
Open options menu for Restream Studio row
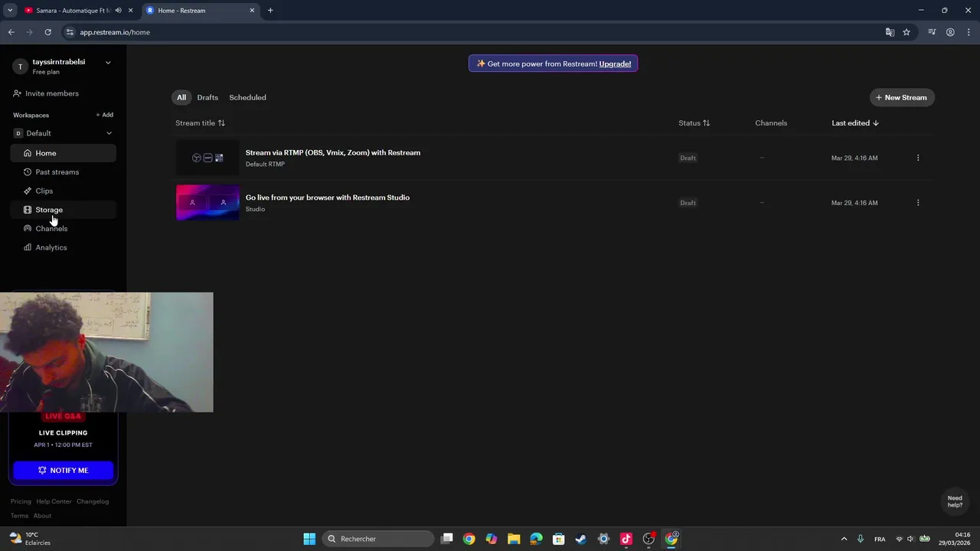pos(918,203)
